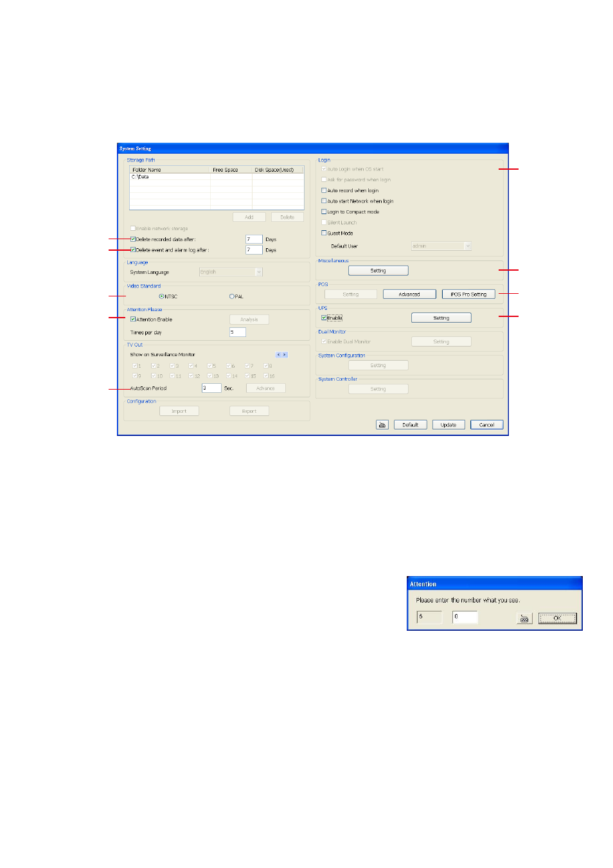Toggle the UPS Enable checkbox
Image resolution: width=613 pixels, height=868 pixels.
324,318
